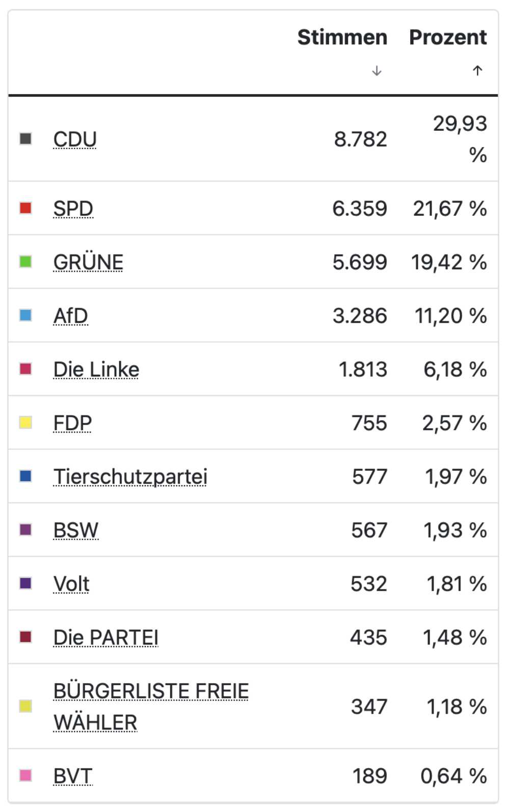
Task: Open the CDU party link
Action: pos(75,139)
